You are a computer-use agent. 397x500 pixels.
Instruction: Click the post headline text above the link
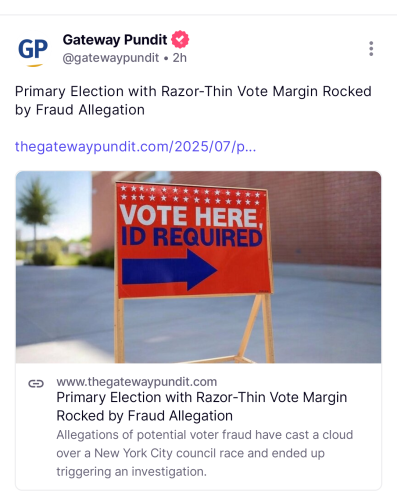point(193,100)
